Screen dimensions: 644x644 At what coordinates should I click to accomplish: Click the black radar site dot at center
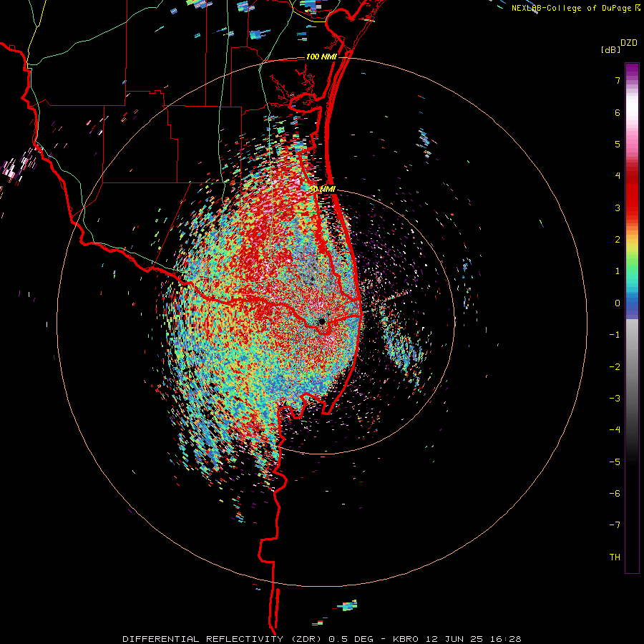tap(322, 321)
